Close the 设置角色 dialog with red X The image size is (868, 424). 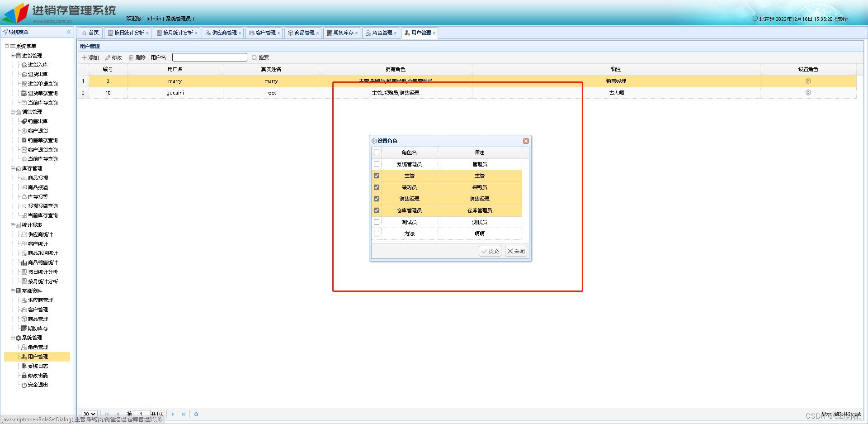coord(526,141)
